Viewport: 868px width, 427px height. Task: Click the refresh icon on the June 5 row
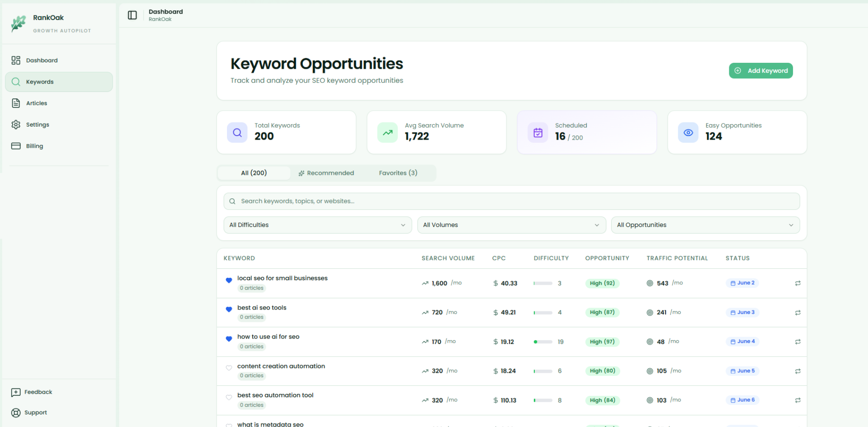click(797, 371)
